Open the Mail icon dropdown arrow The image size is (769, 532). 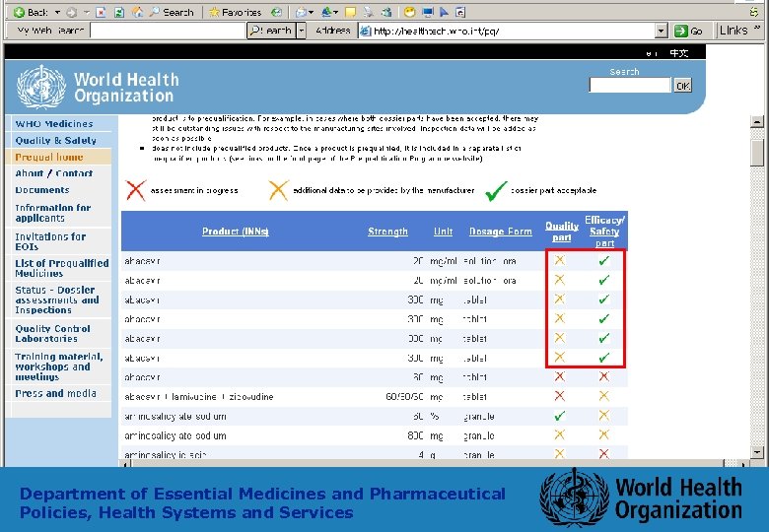(x=311, y=12)
